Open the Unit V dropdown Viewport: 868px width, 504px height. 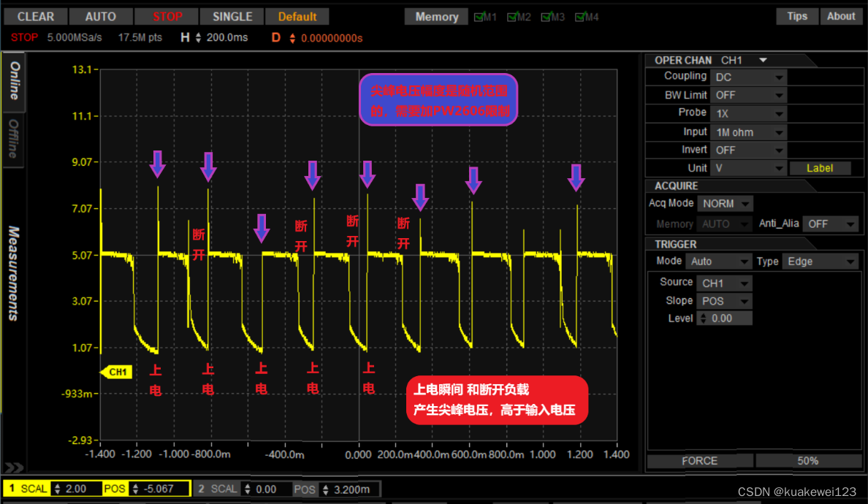pos(748,168)
